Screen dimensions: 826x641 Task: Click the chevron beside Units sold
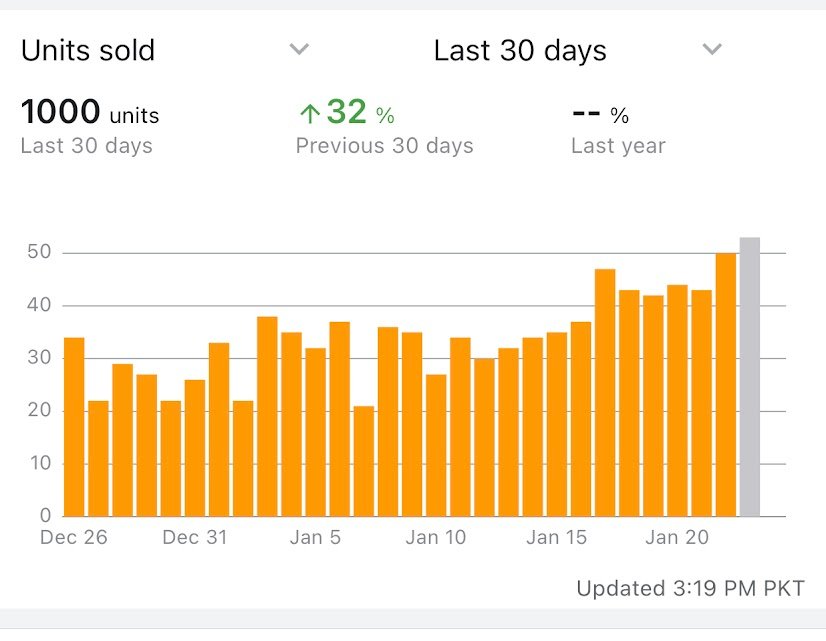[x=299, y=48]
